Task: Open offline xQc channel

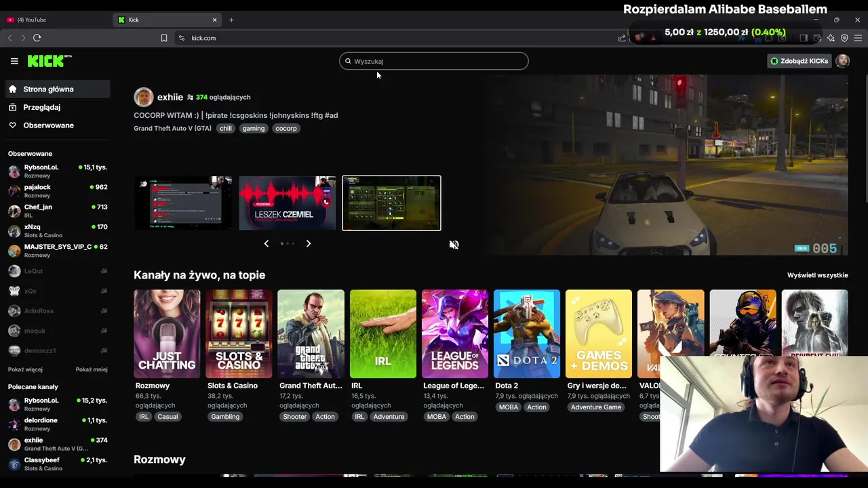Action: tap(58, 291)
